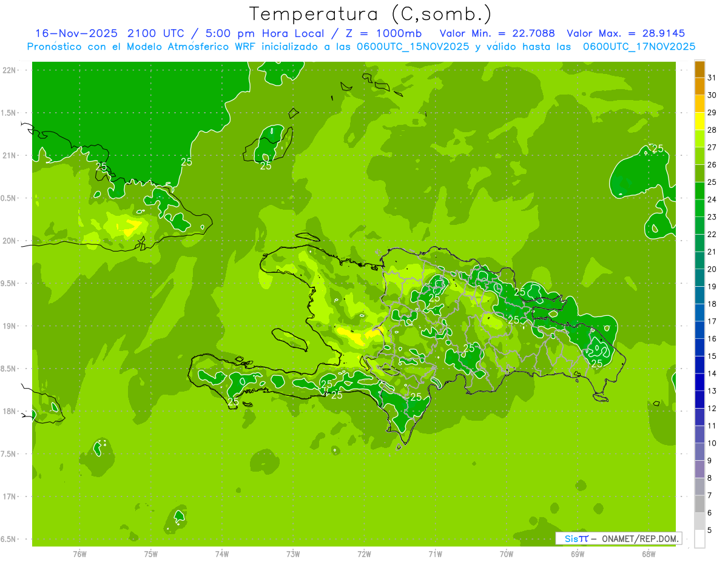Pick the teal 19–20 legend swatch
Screen dimensions: 728x562
coord(699,278)
